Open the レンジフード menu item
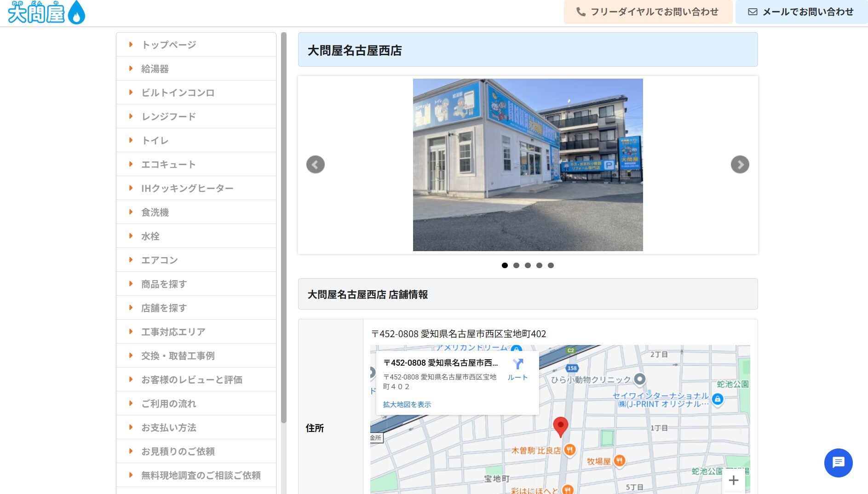The image size is (868, 494). (196, 116)
